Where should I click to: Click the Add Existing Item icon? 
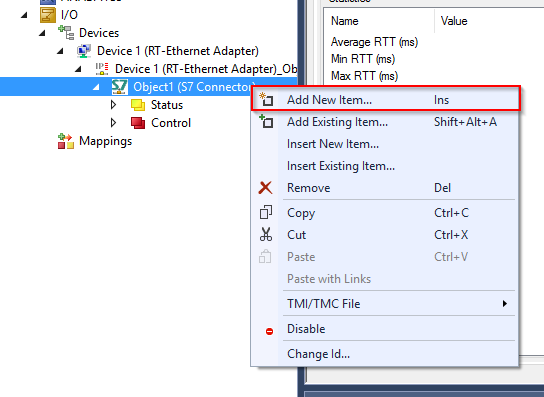tap(266, 121)
